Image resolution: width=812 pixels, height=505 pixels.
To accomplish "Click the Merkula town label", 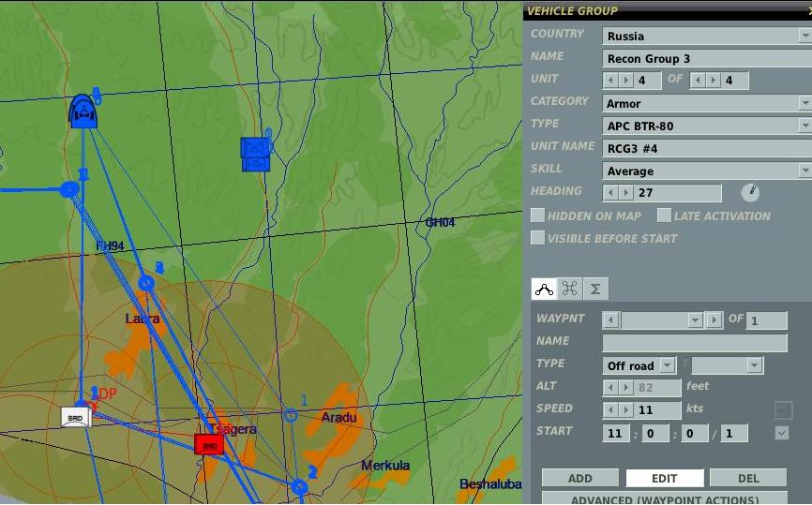I will click(385, 465).
